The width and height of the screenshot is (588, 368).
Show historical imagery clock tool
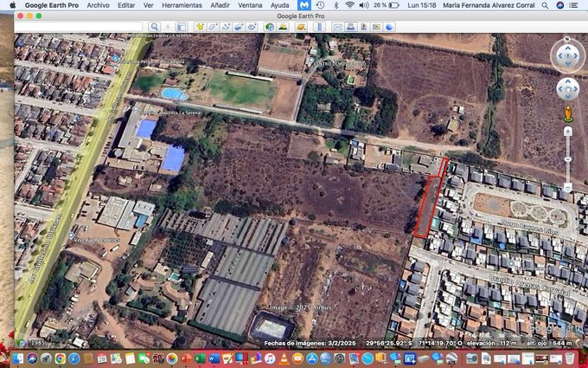click(269, 27)
